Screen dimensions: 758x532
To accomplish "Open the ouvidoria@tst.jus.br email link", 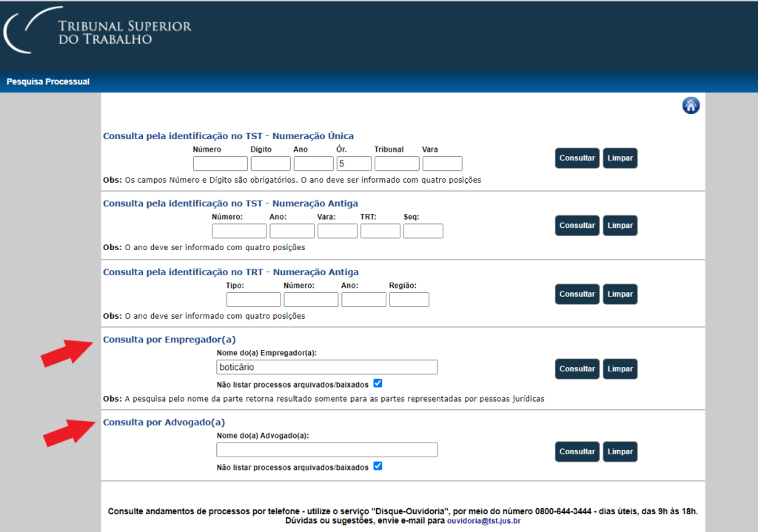I will [x=484, y=520].
